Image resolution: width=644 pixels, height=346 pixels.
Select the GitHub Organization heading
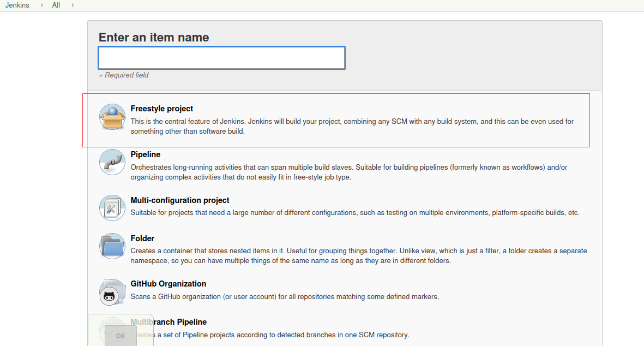[x=168, y=284]
